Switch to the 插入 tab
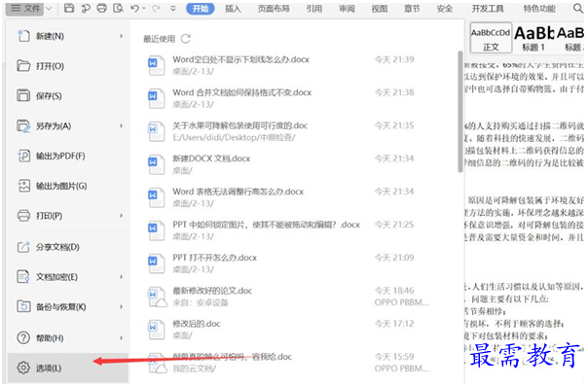Screen dimensions: 588x386 click(233, 8)
